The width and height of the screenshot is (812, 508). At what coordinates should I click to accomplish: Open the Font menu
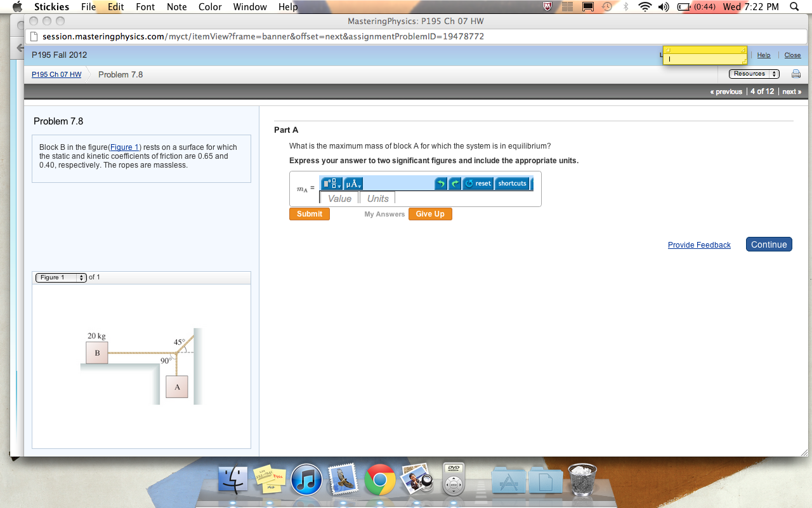tap(145, 7)
